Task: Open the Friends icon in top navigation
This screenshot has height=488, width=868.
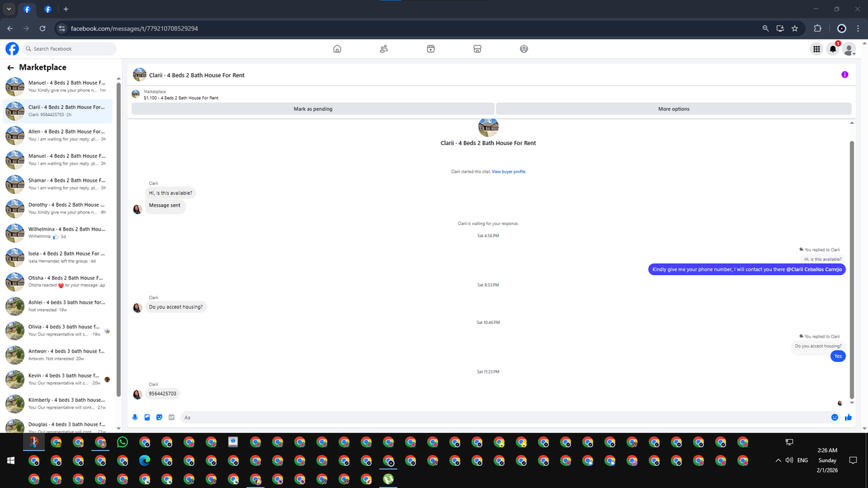Action: [384, 49]
